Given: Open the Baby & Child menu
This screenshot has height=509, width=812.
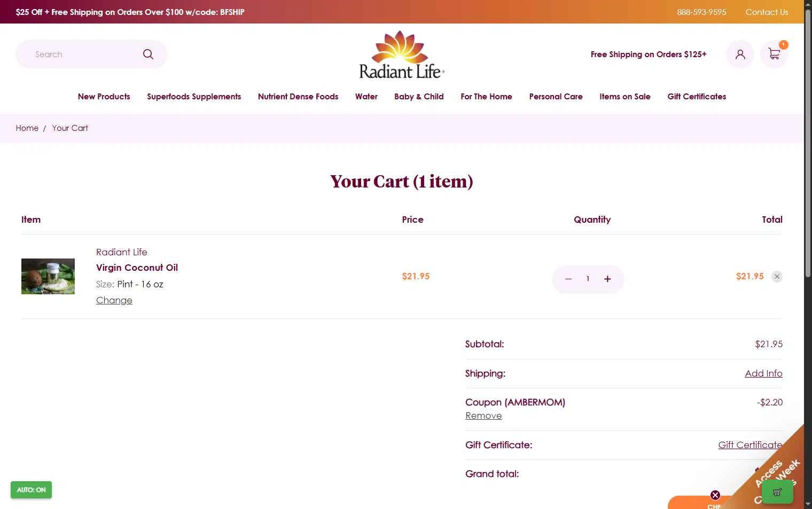Looking at the screenshot, I should click(419, 97).
